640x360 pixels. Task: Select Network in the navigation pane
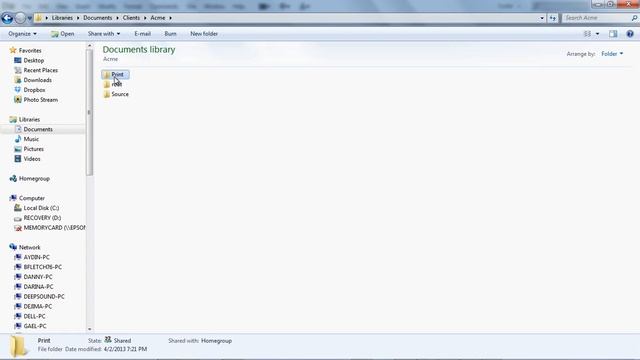click(25, 247)
